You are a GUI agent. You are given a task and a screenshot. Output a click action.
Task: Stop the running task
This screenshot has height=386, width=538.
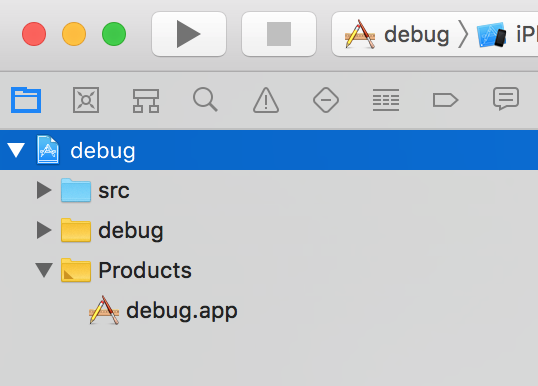(x=279, y=34)
